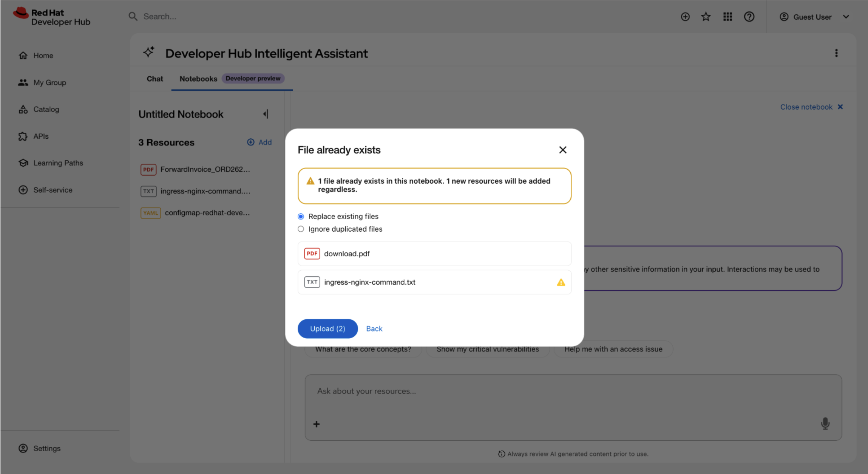Go to Catalog in the sidebar
This screenshot has width=868, height=474.
pyautogui.click(x=39, y=109)
